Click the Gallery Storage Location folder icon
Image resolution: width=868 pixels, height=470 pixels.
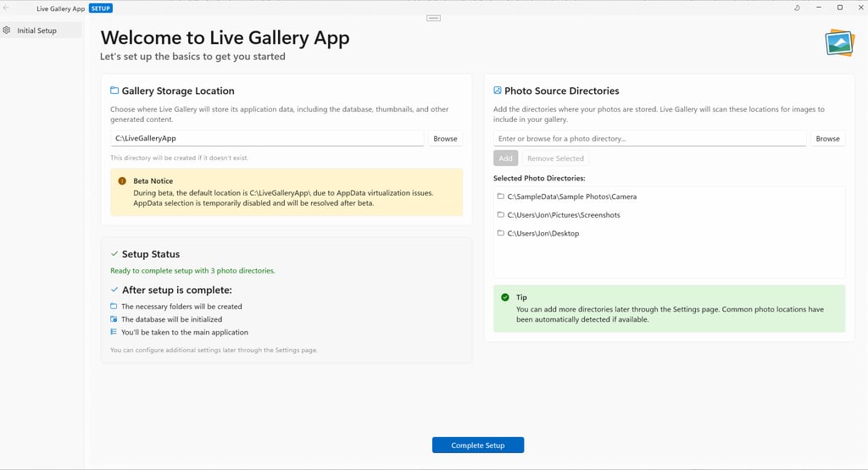click(114, 90)
